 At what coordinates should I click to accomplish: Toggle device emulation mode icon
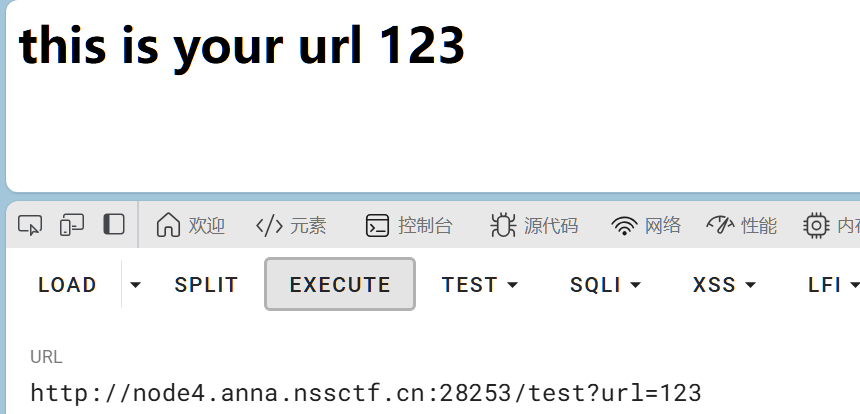[x=72, y=225]
